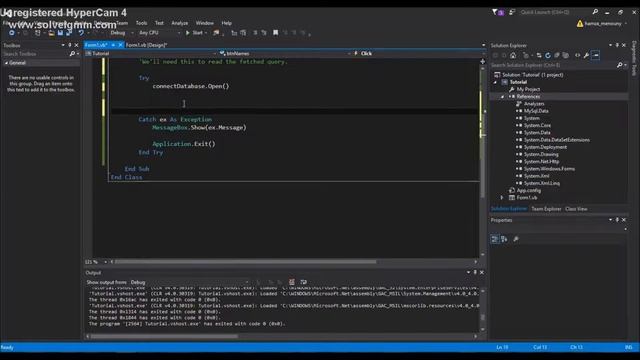This screenshot has width=640, height=360.
Task: Switch to the Team Explorer tab
Action: 546,209
